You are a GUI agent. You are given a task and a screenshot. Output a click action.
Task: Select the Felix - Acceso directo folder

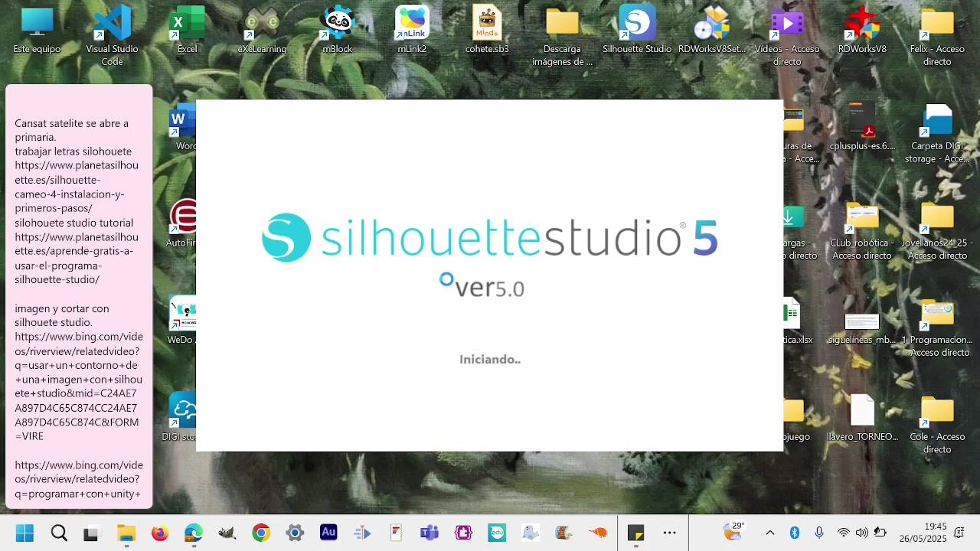937,36
